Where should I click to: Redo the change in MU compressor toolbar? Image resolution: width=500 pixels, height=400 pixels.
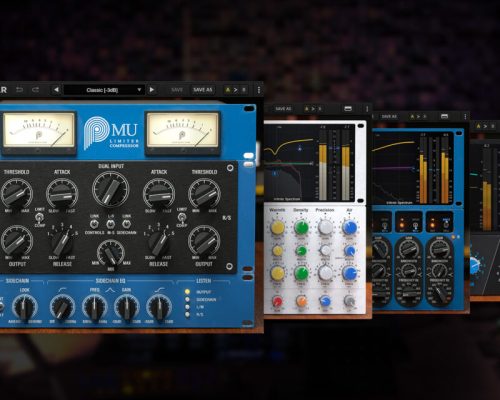[35, 90]
